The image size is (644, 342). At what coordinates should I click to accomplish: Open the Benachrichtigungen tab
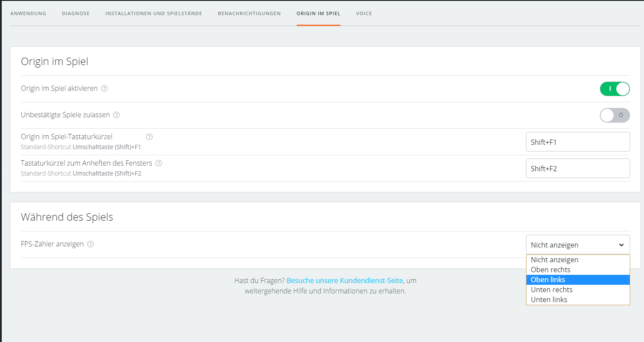point(249,13)
